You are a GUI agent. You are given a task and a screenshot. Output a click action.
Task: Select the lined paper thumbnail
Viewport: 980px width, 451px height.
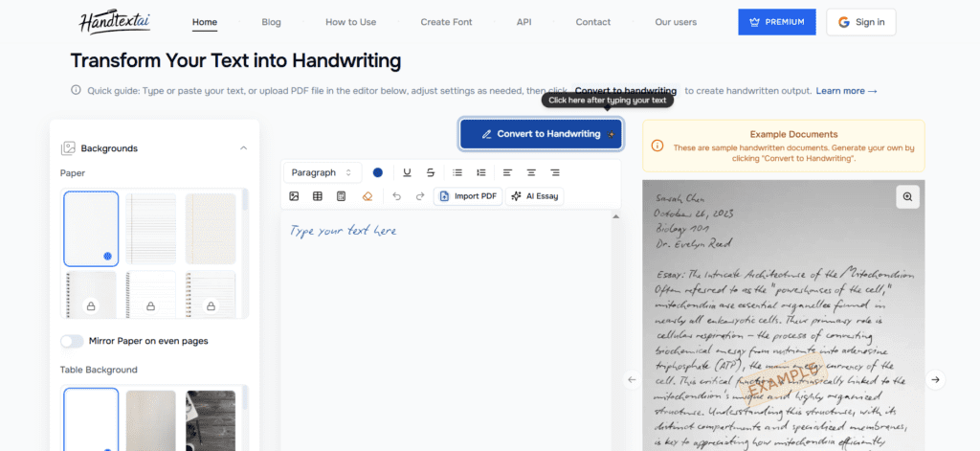tap(150, 229)
